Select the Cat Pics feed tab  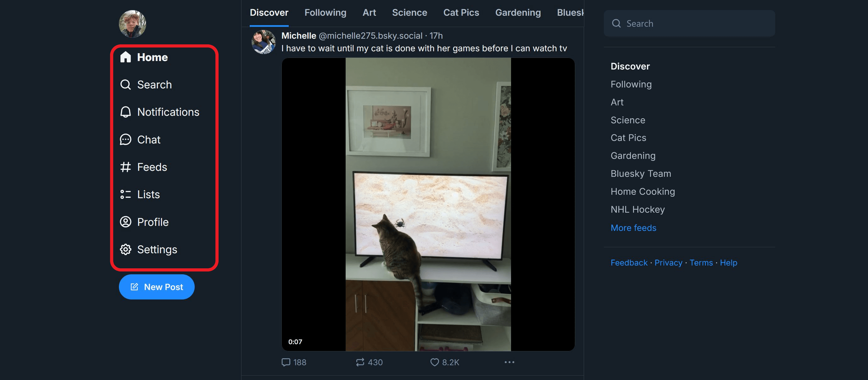462,12
